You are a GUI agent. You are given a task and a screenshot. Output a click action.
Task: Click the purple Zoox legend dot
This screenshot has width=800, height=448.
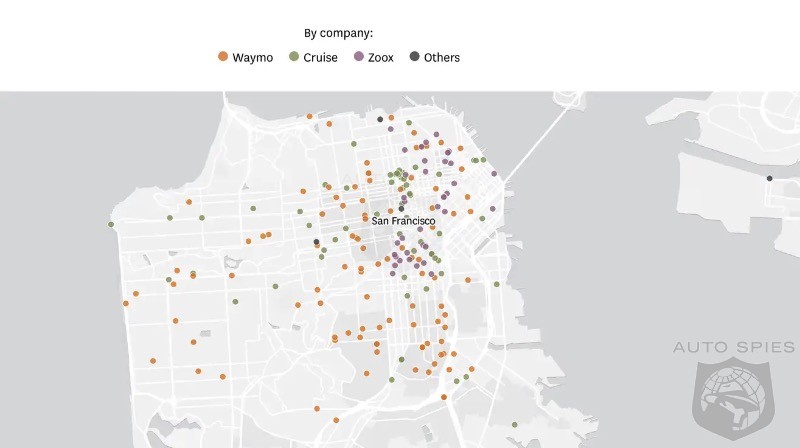pos(360,57)
